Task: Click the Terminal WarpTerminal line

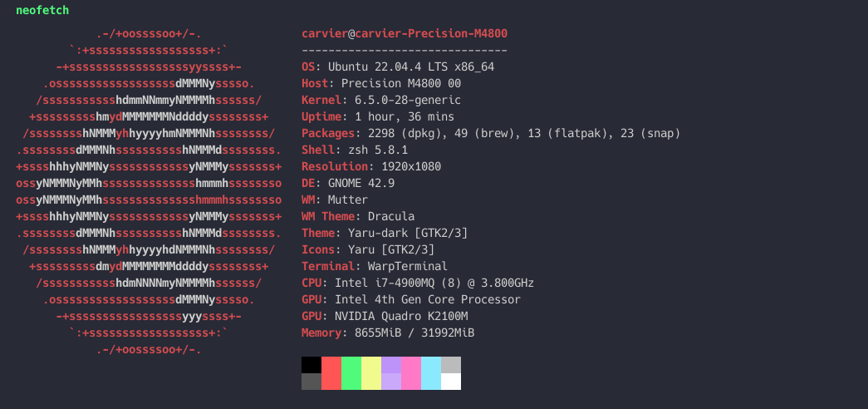Action: point(375,267)
